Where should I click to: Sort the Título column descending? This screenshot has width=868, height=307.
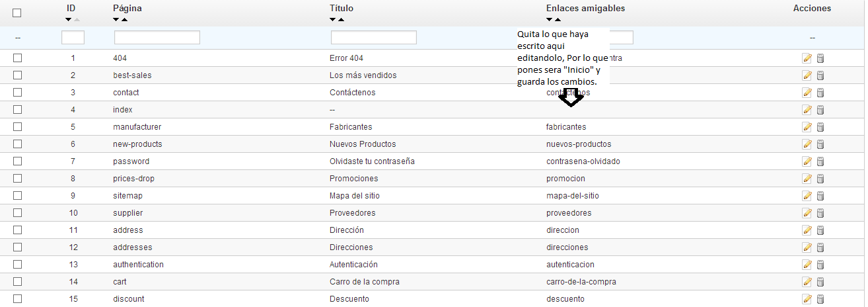(332, 20)
